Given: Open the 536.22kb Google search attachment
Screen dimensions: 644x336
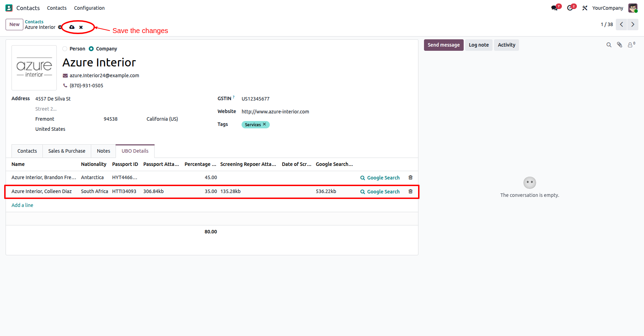Looking at the screenshot, I should 326,191.
